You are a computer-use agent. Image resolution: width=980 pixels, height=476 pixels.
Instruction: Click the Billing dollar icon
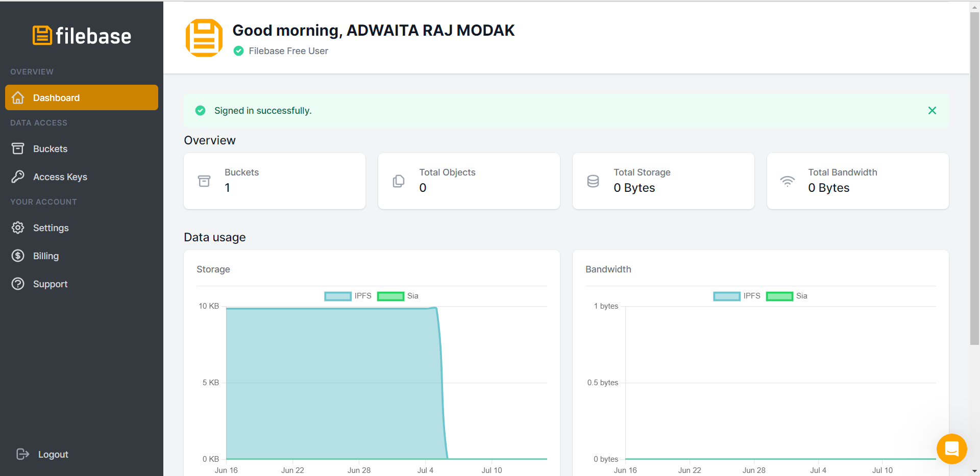point(18,256)
